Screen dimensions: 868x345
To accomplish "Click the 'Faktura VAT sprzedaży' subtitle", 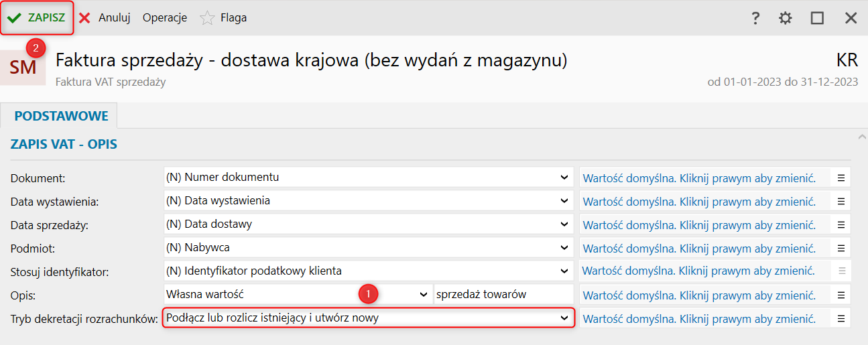I will pos(111,82).
